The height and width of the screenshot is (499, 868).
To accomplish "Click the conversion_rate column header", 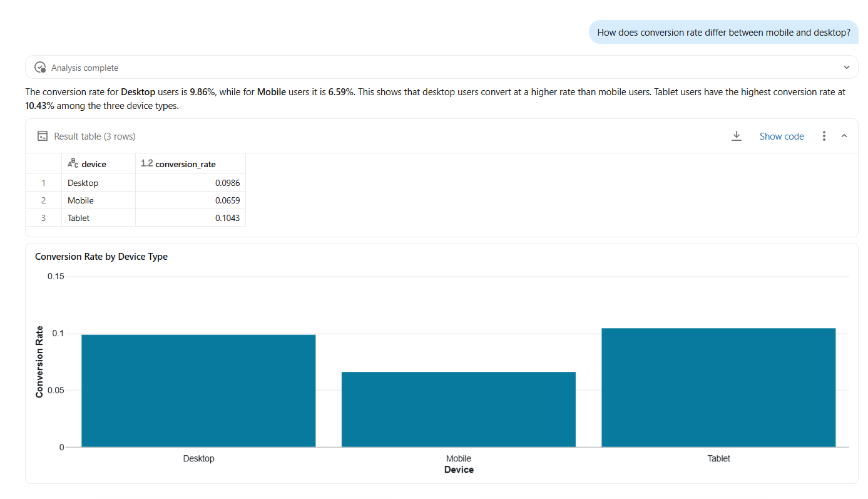I will click(x=190, y=164).
